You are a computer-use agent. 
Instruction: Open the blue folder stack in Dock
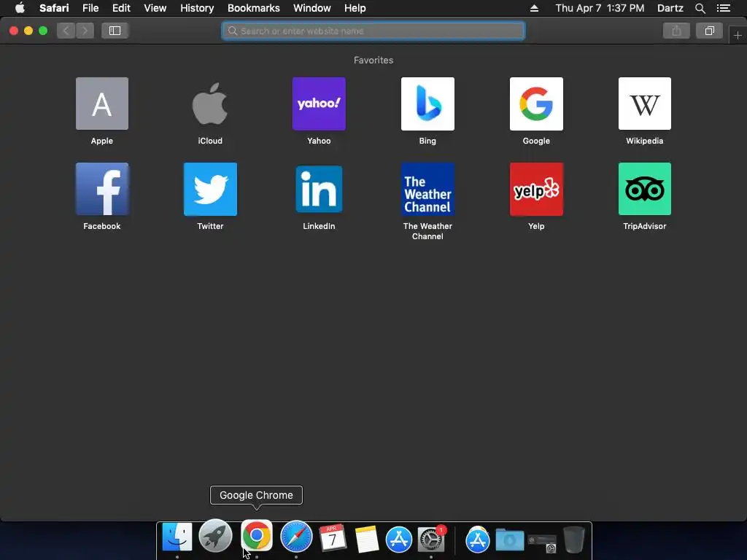coord(509,540)
